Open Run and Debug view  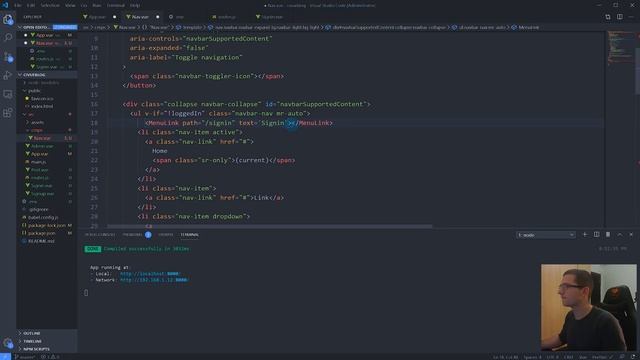[x=8, y=76]
